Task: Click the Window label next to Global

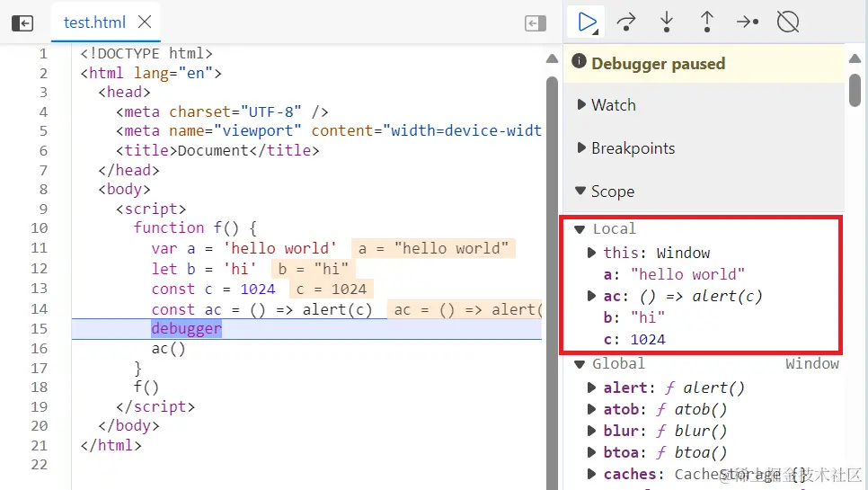Action: [x=812, y=364]
